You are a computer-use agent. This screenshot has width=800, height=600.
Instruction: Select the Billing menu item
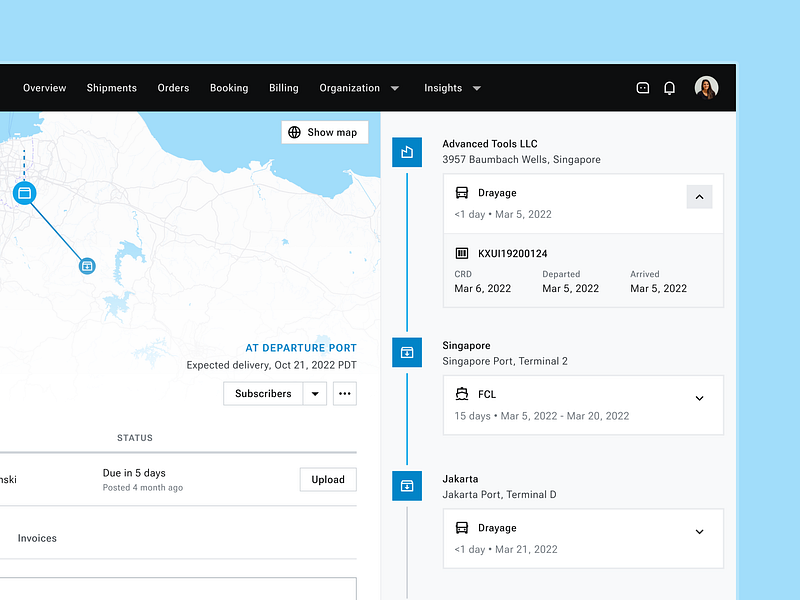click(x=283, y=87)
